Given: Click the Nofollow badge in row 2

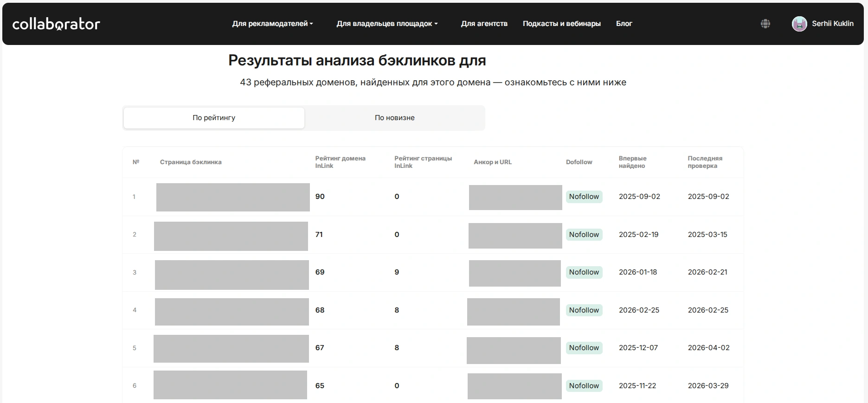Looking at the screenshot, I should pos(584,235).
